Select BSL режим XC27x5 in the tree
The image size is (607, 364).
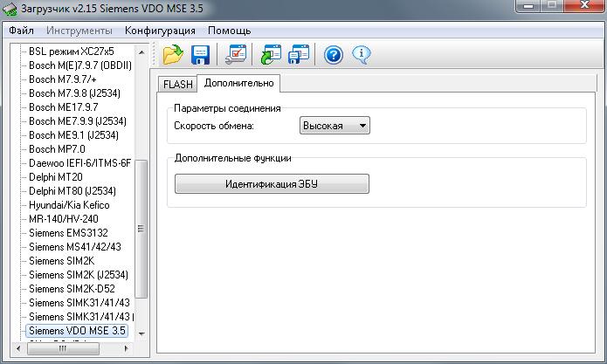pos(72,51)
